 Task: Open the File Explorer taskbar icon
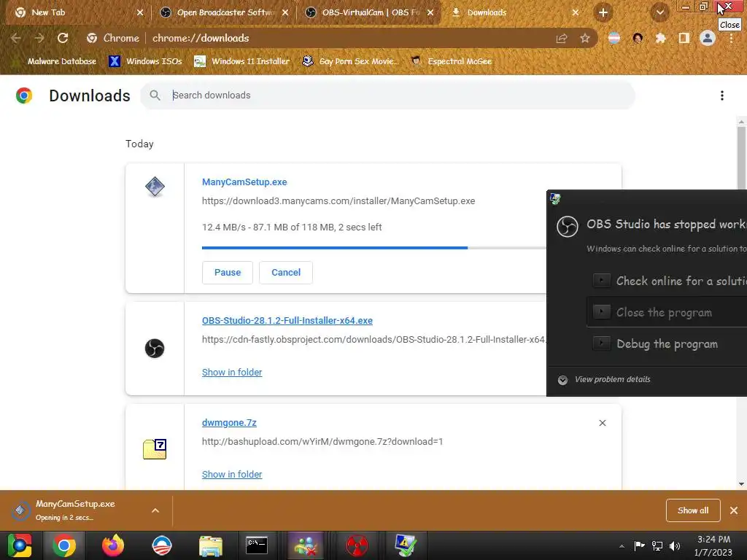pos(211,545)
